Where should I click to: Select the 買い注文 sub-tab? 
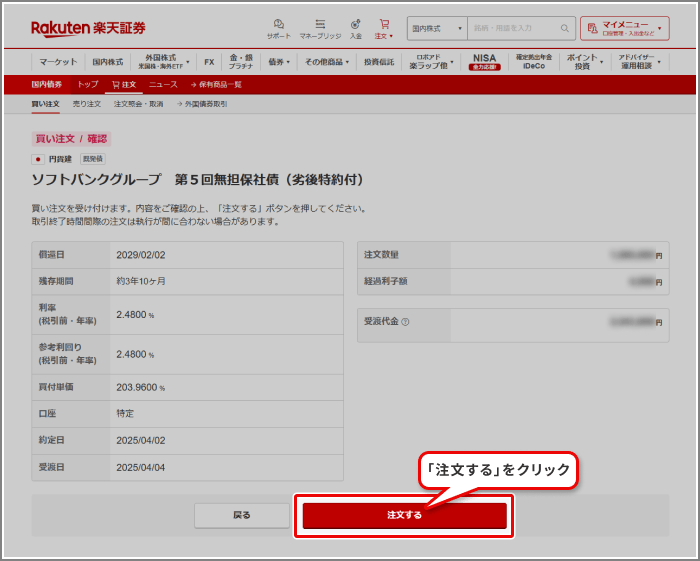45,104
